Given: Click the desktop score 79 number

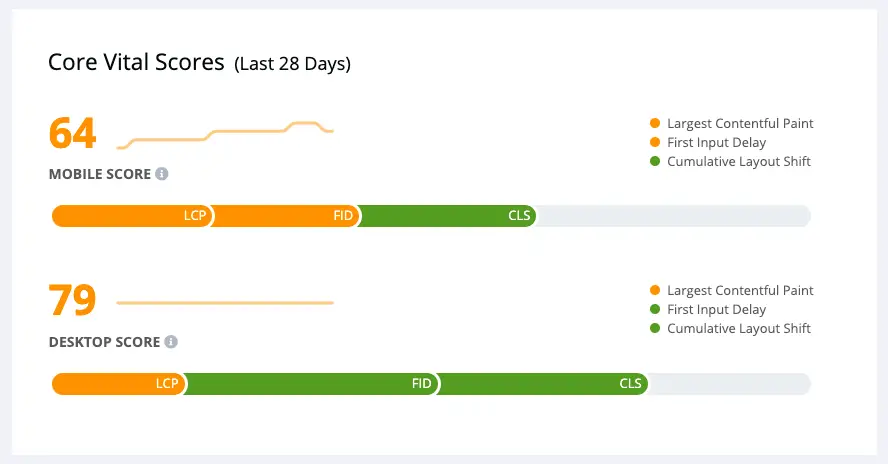Looking at the screenshot, I should (x=72, y=300).
